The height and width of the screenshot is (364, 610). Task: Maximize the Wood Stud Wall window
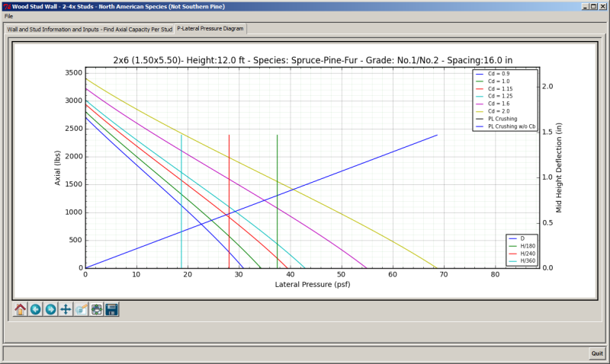[594, 6]
